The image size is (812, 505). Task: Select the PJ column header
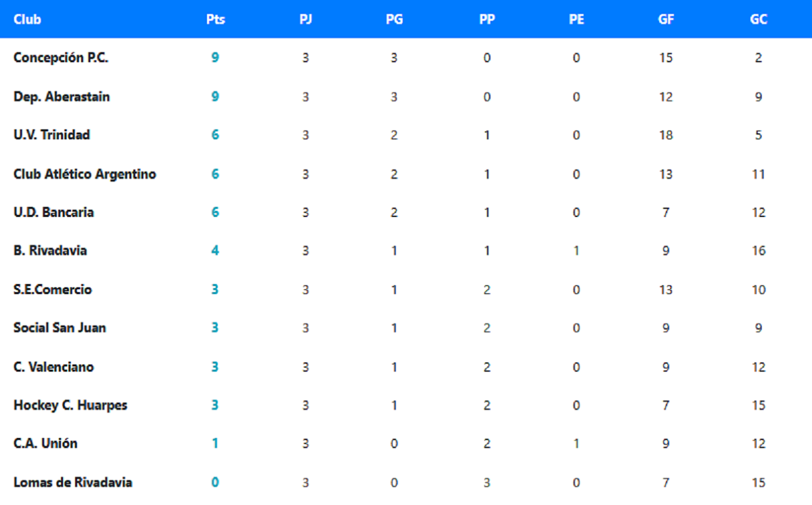click(x=306, y=20)
